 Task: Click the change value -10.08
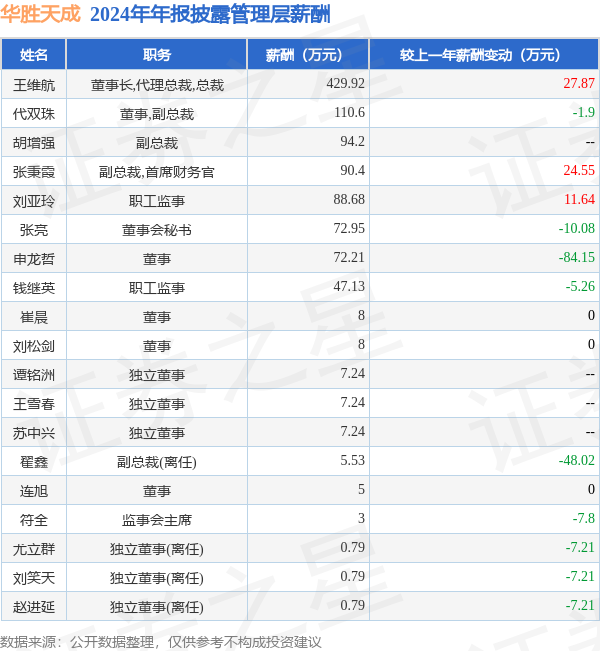(577, 229)
